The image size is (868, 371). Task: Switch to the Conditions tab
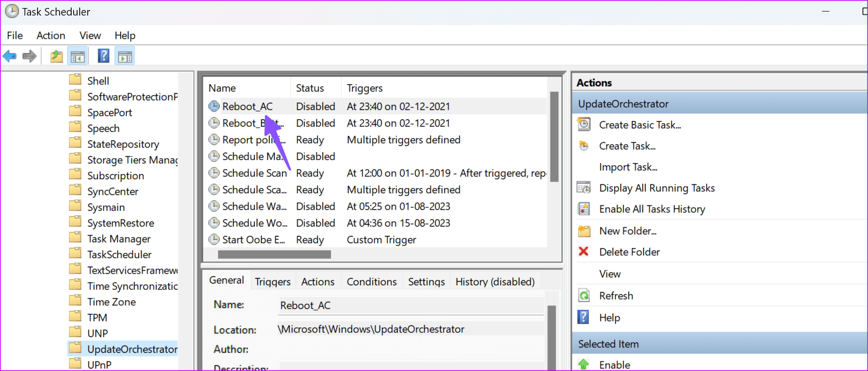(x=372, y=281)
